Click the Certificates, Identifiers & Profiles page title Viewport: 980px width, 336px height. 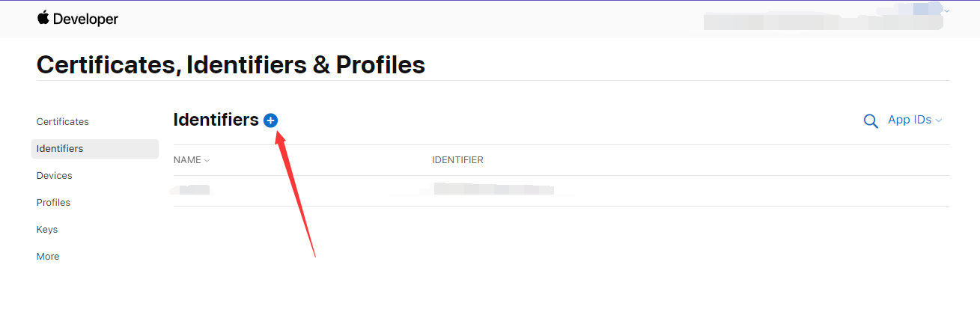coord(231,65)
